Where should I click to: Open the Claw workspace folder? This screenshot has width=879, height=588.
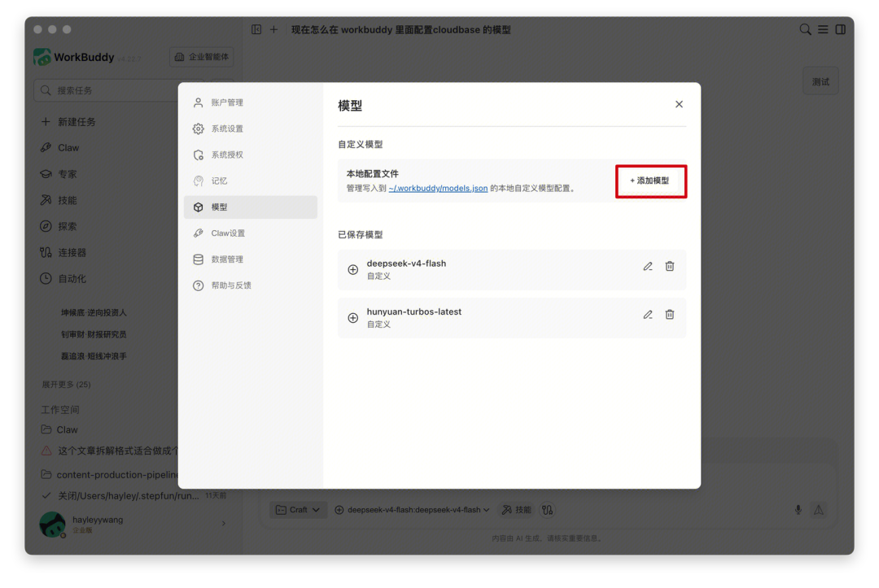click(x=59, y=429)
